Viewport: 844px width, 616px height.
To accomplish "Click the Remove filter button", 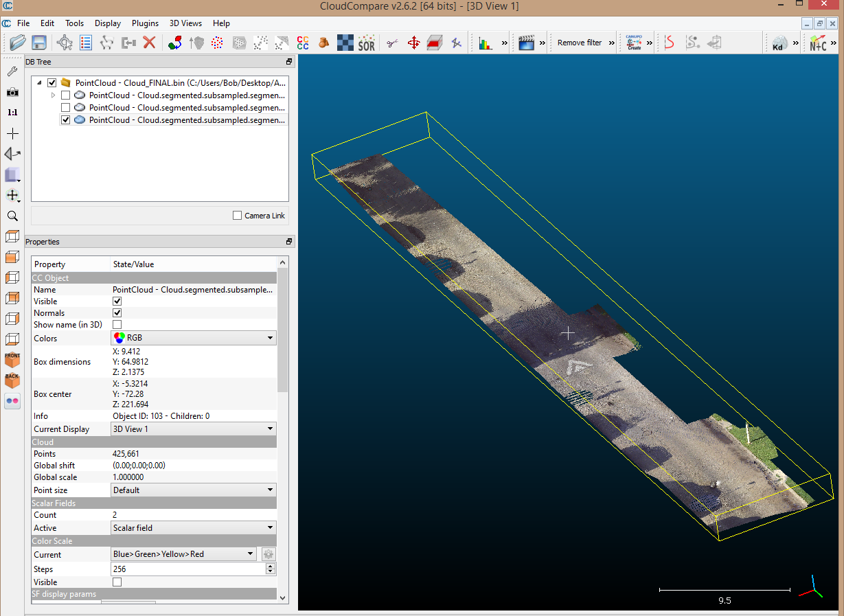I will click(580, 43).
